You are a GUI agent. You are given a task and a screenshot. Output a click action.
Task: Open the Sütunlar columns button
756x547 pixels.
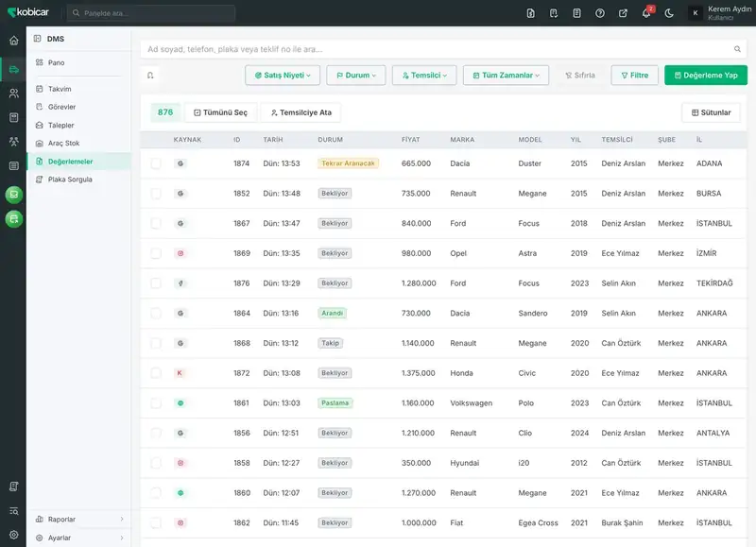click(712, 112)
